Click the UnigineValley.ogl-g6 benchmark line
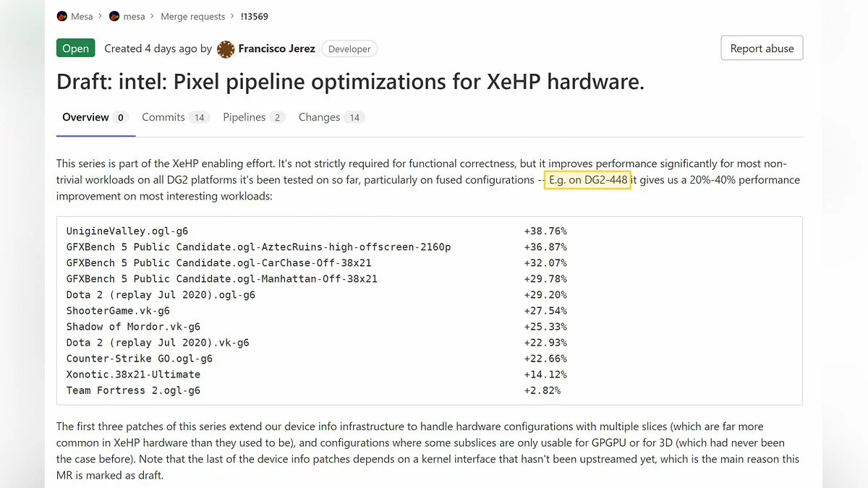This screenshot has height=488, width=868. point(127,231)
